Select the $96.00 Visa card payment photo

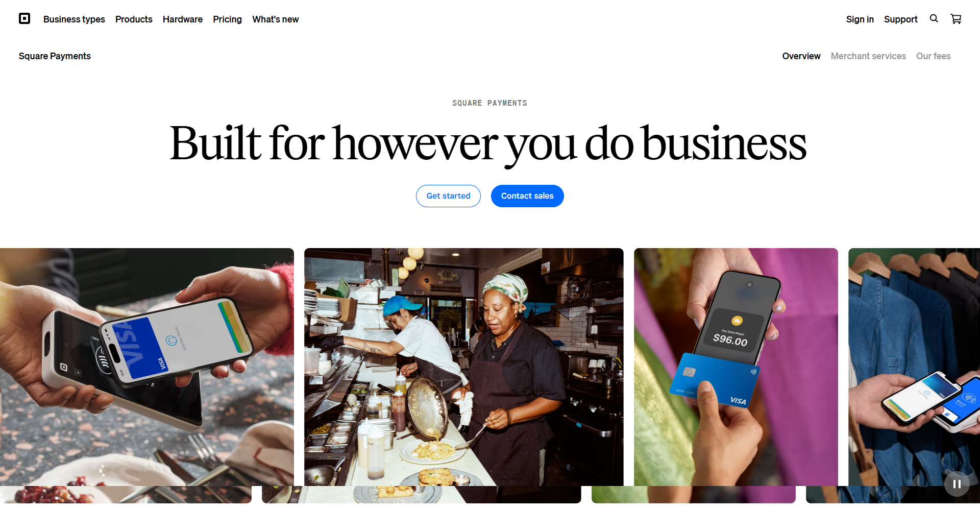736,367
